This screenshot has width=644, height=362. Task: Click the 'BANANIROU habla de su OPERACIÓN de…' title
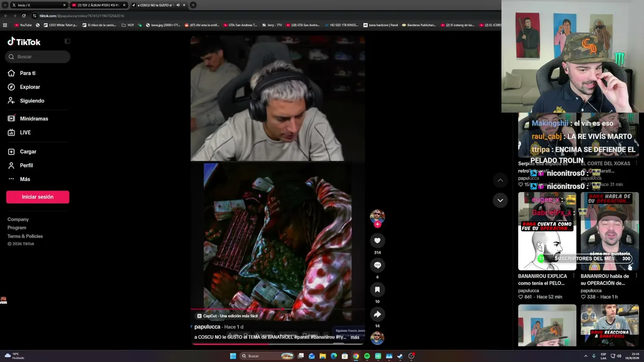pyautogui.click(x=605, y=280)
